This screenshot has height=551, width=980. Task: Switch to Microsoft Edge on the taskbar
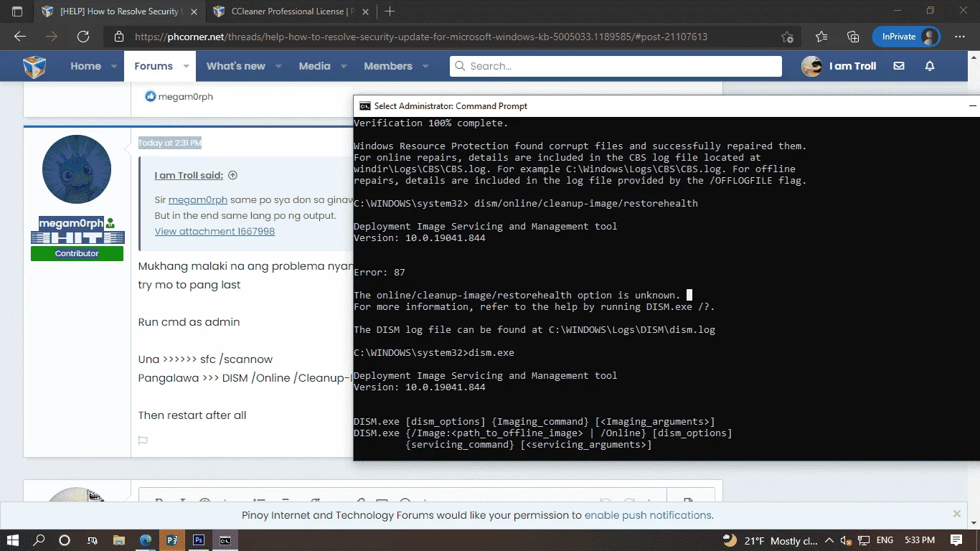coord(146,540)
